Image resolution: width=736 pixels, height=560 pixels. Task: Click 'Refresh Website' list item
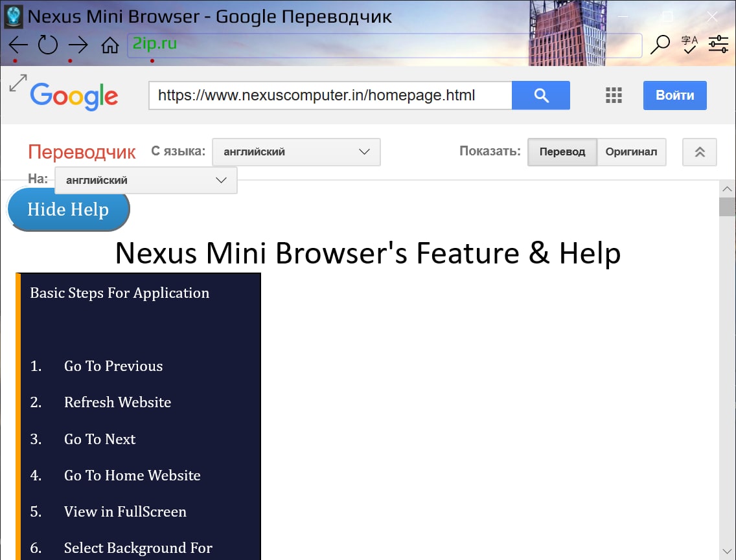(x=117, y=402)
